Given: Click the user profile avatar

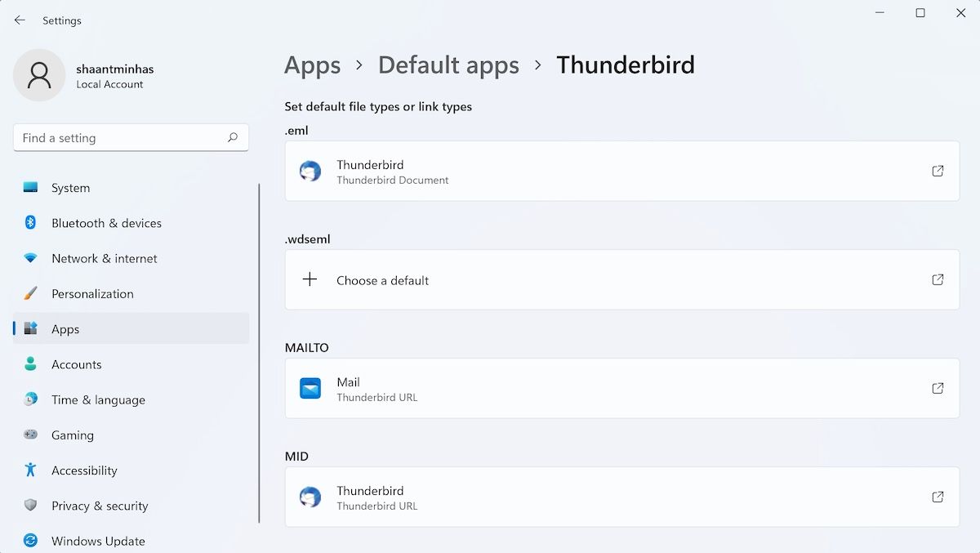Looking at the screenshot, I should click(x=39, y=75).
